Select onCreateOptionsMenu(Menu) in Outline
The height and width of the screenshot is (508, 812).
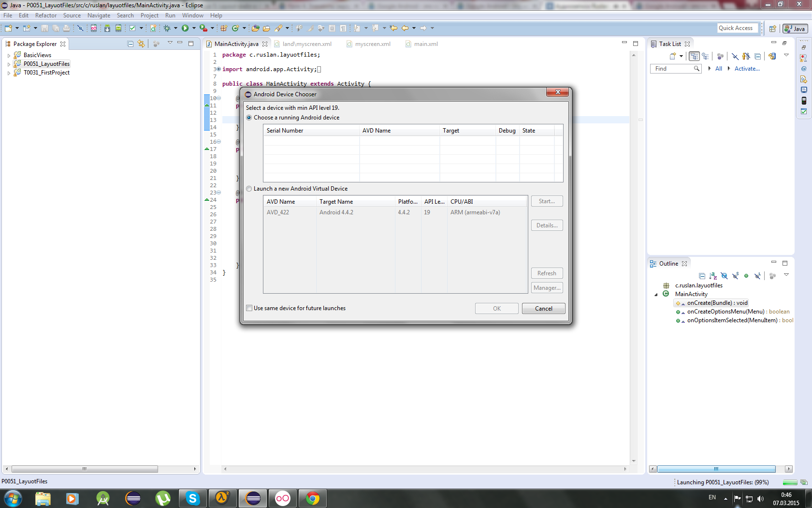click(733, 312)
